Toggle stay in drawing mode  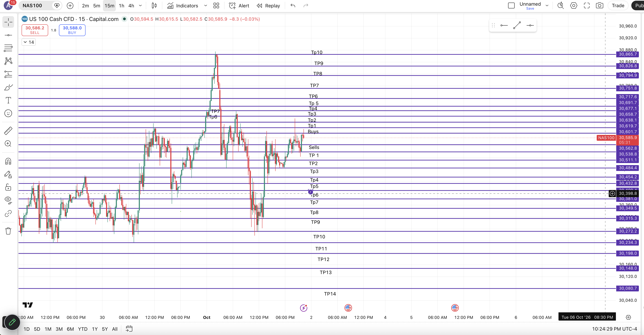coord(8,174)
